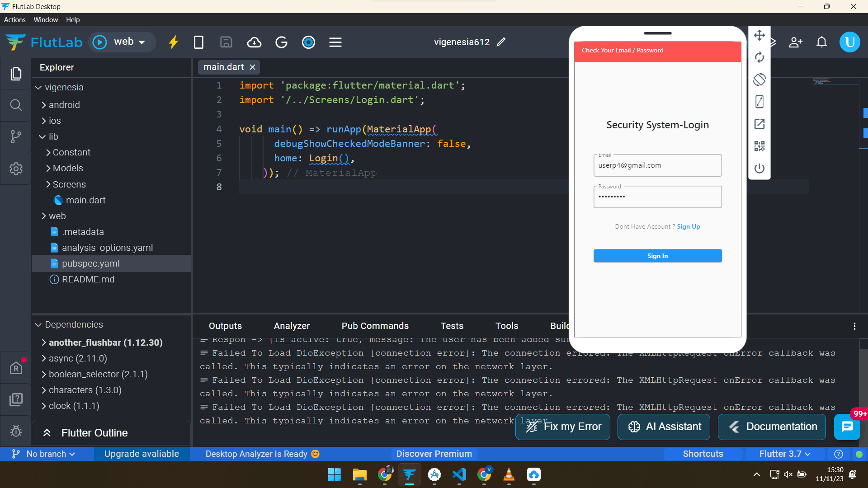
Task: Open the add user share icon
Action: 796,42
